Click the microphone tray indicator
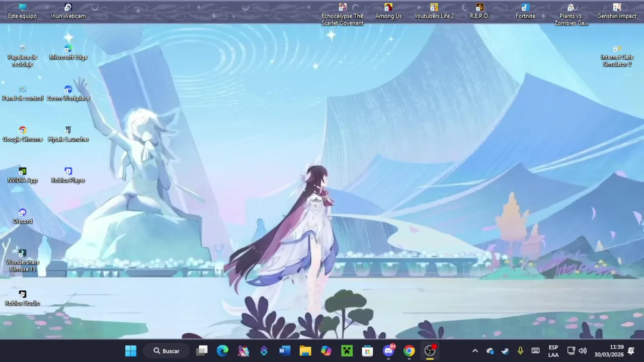This screenshot has height=362, width=644. tap(520, 351)
